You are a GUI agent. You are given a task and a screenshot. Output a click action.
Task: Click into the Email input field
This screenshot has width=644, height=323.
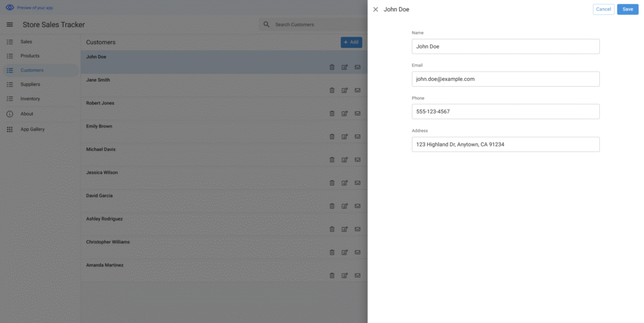(x=505, y=79)
